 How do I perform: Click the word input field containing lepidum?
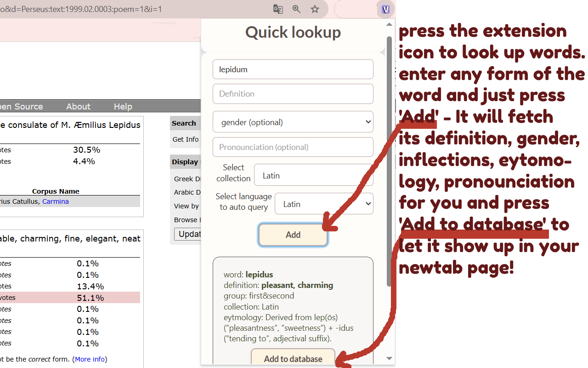click(x=293, y=69)
